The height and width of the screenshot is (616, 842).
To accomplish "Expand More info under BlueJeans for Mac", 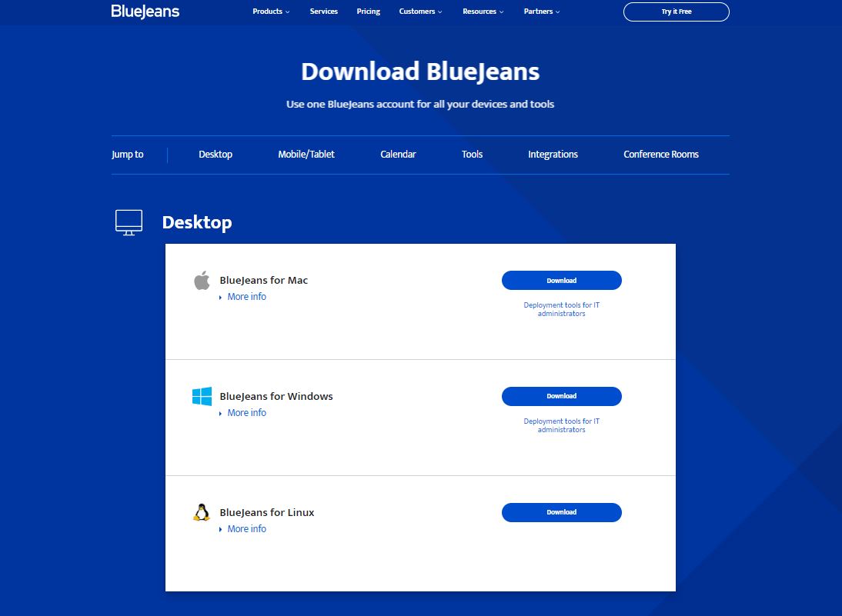I will coord(246,297).
